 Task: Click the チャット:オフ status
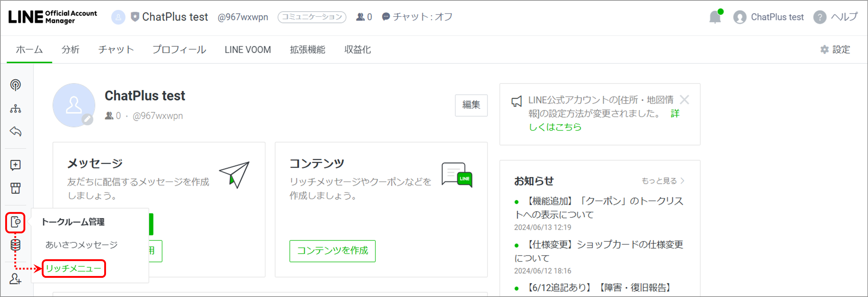(x=417, y=17)
